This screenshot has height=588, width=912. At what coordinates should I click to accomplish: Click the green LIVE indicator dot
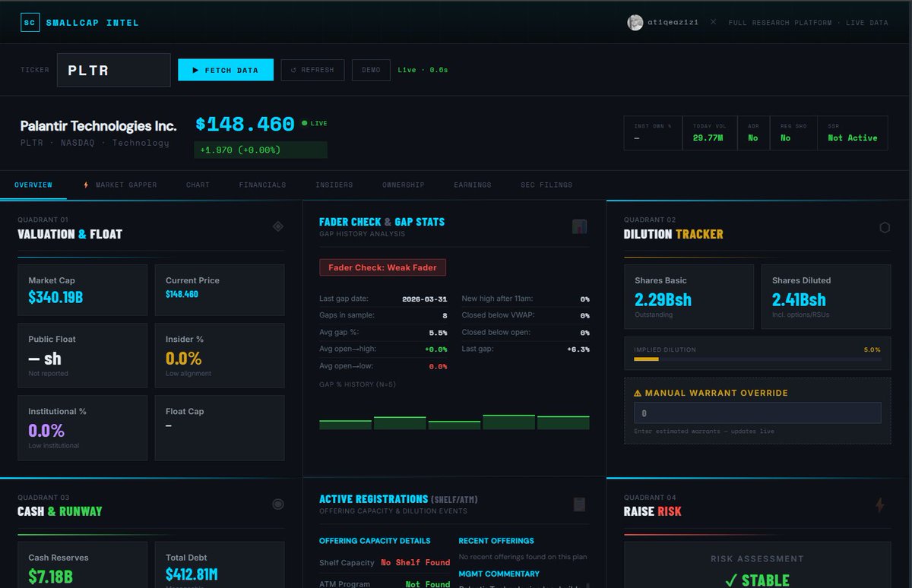(305, 123)
